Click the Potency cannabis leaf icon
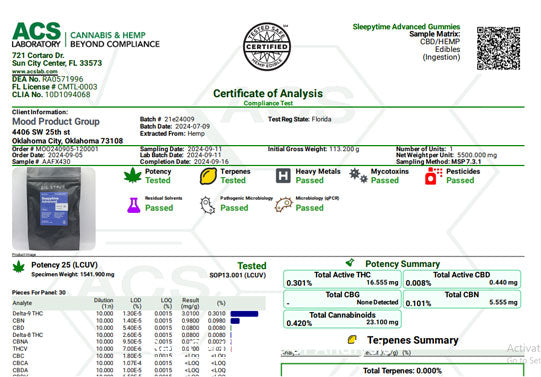541x377 pixels. pos(133,175)
